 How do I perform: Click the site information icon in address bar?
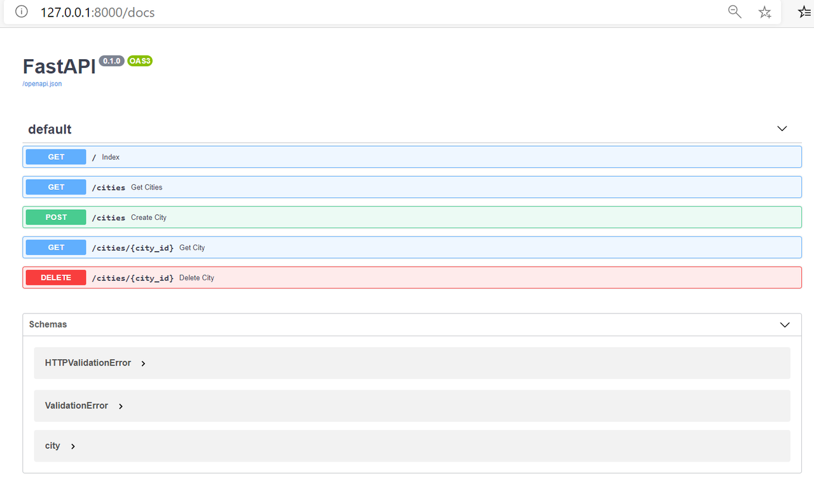tap(22, 11)
